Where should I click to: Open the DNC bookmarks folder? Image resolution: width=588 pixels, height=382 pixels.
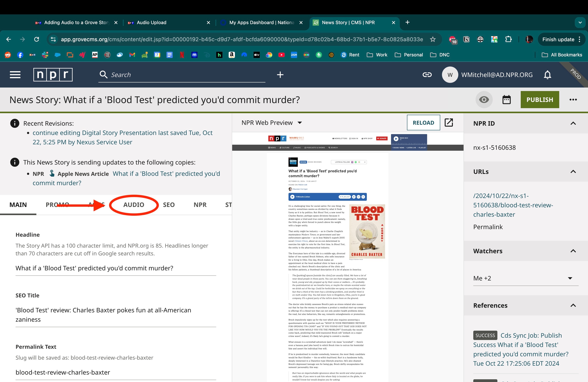tap(440, 55)
